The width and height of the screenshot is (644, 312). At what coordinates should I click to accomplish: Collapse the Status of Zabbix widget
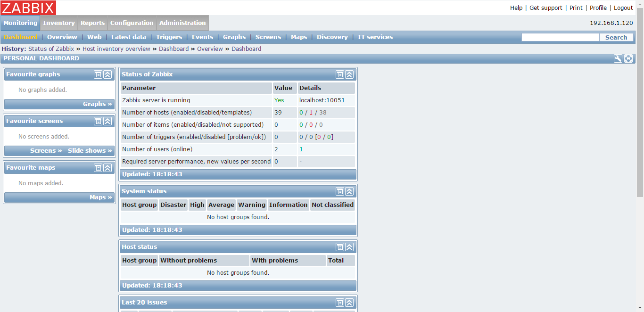[349, 74]
